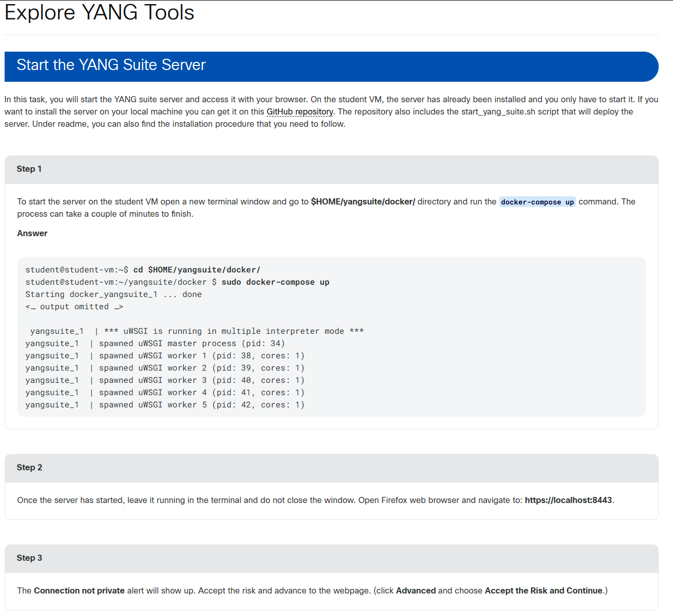This screenshot has width=673, height=616.
Task: Click the 'spawned uWSGI master process (pid: 34)' line
Action: (x=155, y=344)
